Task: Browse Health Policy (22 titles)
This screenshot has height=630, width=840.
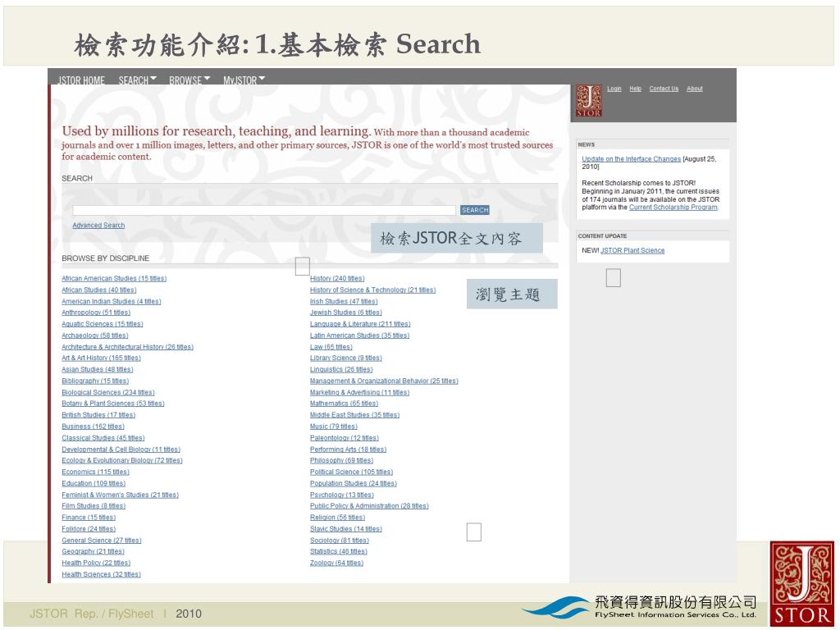Action: pyautogui.click(x=96, y=563)
